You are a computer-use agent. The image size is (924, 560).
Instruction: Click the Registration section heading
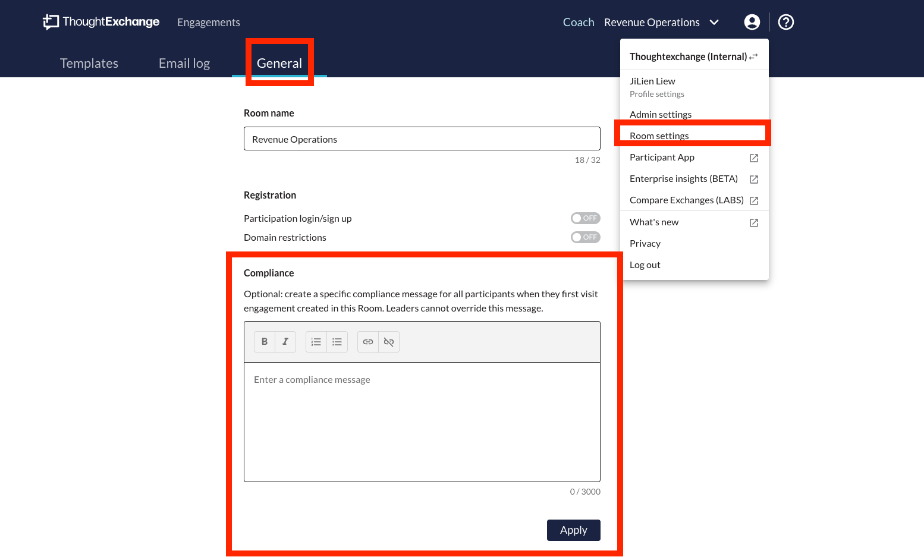[x=270, y=195]
